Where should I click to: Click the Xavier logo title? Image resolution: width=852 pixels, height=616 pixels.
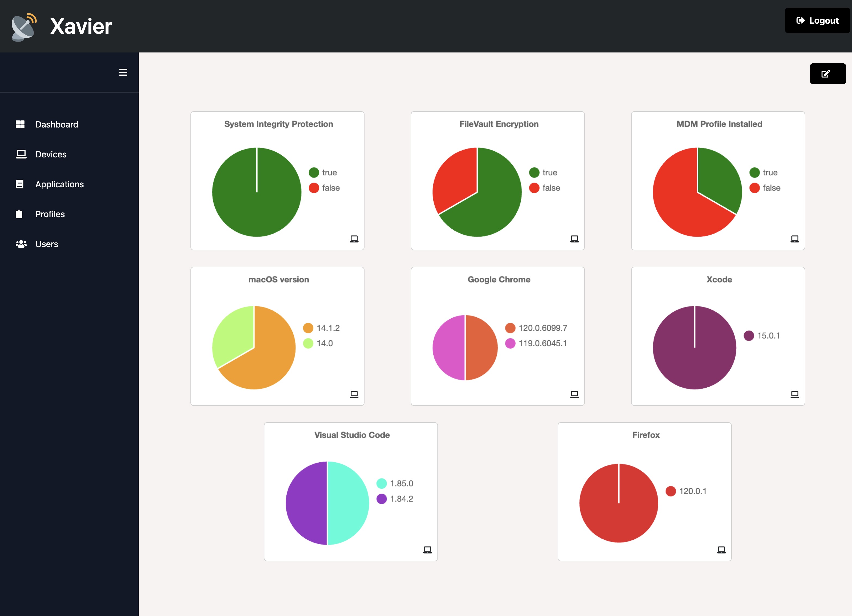(x=81, y=26)
